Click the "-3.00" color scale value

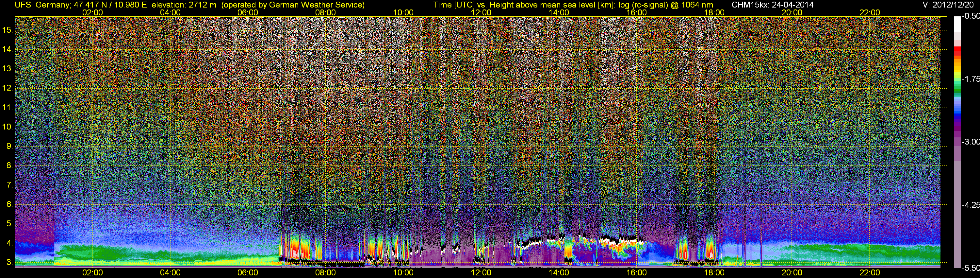971,142
